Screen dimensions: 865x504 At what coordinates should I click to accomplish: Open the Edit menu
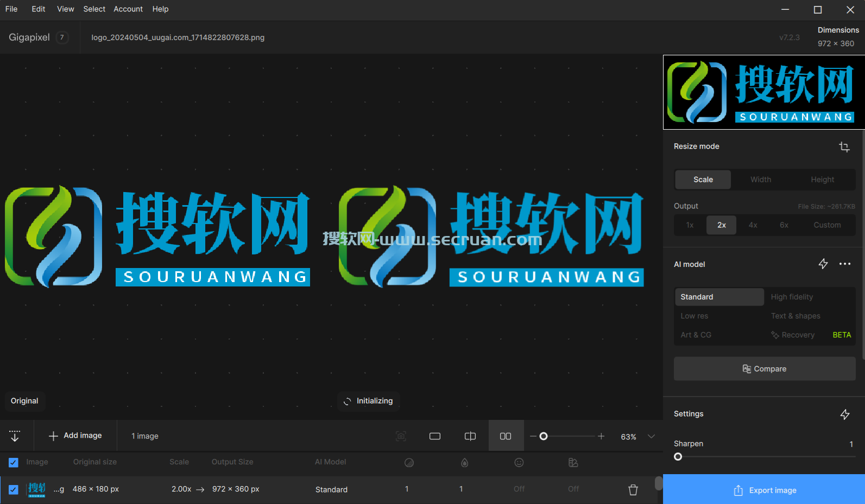(x=39, y=9)
